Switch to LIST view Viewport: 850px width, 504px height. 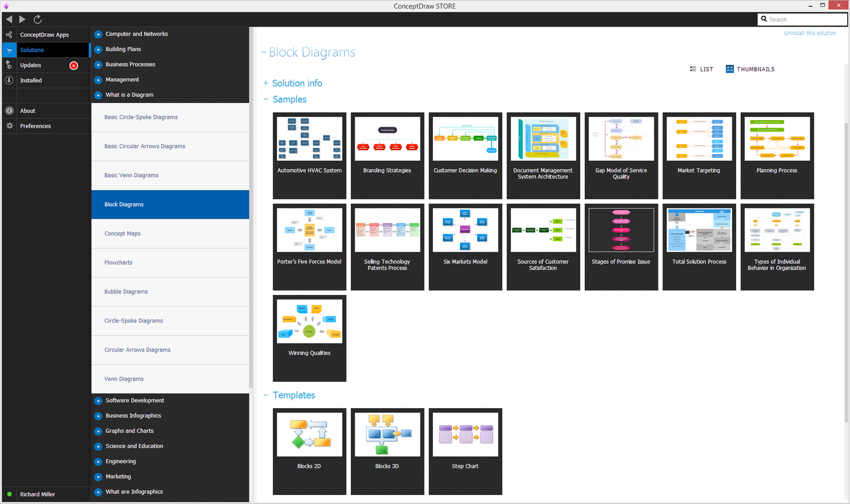pyautogui.click(x=702, y=69)
